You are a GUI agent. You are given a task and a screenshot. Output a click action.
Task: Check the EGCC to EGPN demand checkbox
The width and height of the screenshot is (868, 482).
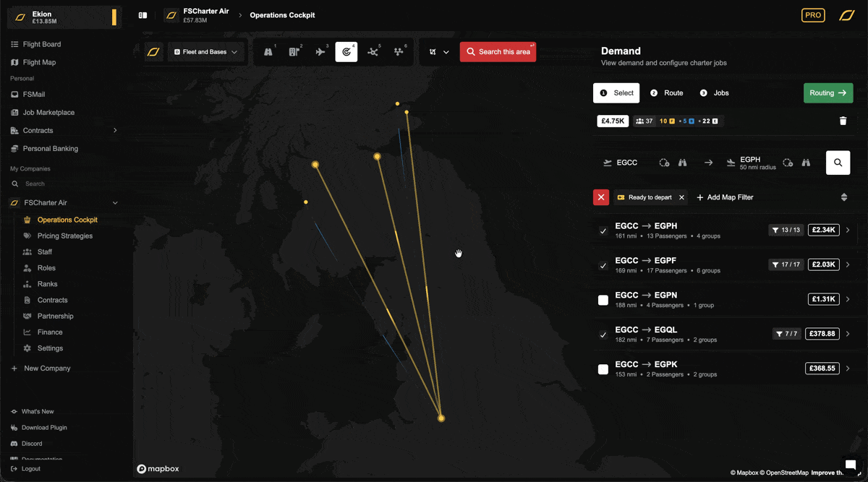tap(603, 300)
